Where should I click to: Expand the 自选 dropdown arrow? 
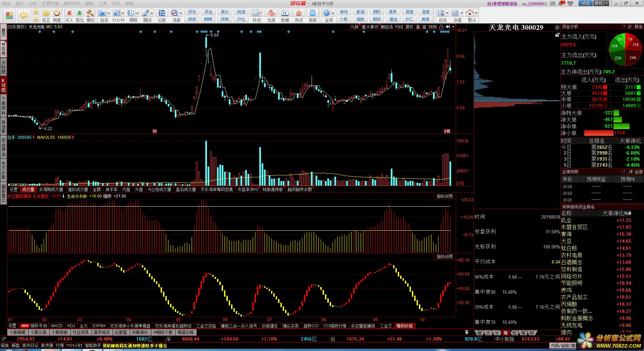(109, 13)
